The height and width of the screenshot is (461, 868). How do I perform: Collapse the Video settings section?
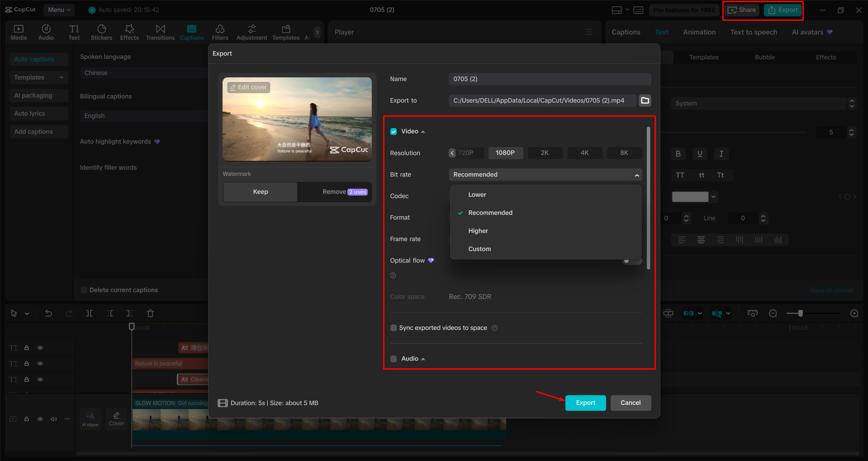pos(423,131)
